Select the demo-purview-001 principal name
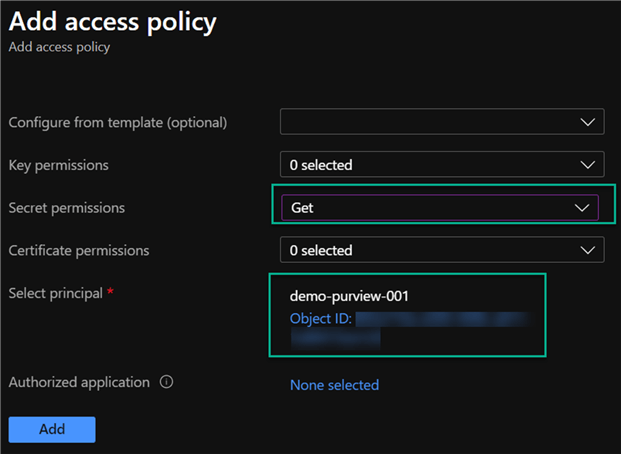Image resolution: width=621 pixels, height=454 pixels. (x=349, y=296)
